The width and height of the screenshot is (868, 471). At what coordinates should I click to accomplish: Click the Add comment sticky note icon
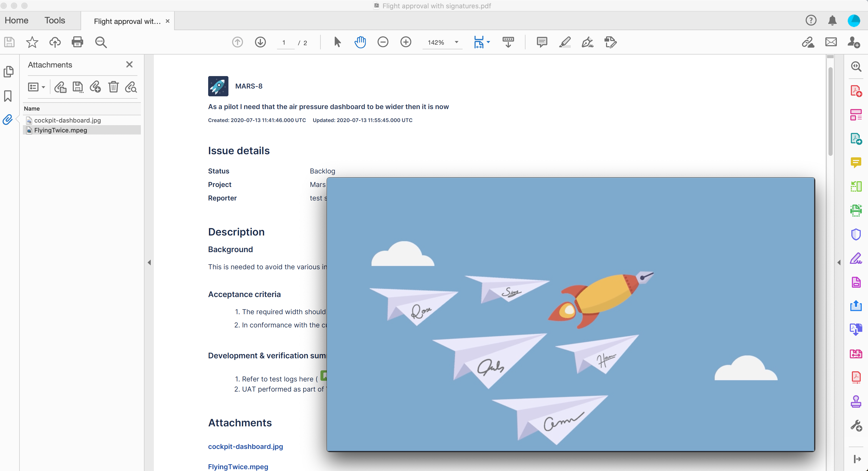click(x=542, y=42)
